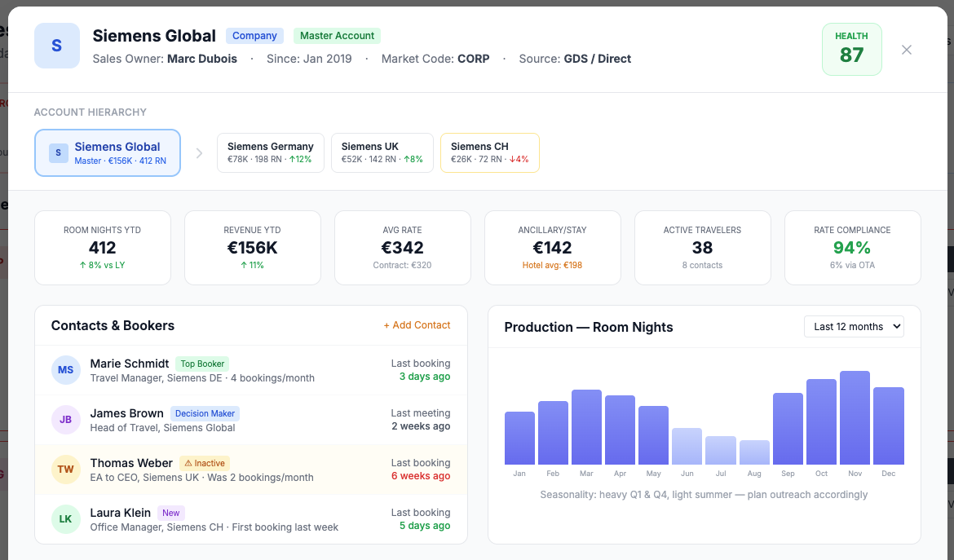
Task: Click the May bar in chart
Action: (653, 435)
